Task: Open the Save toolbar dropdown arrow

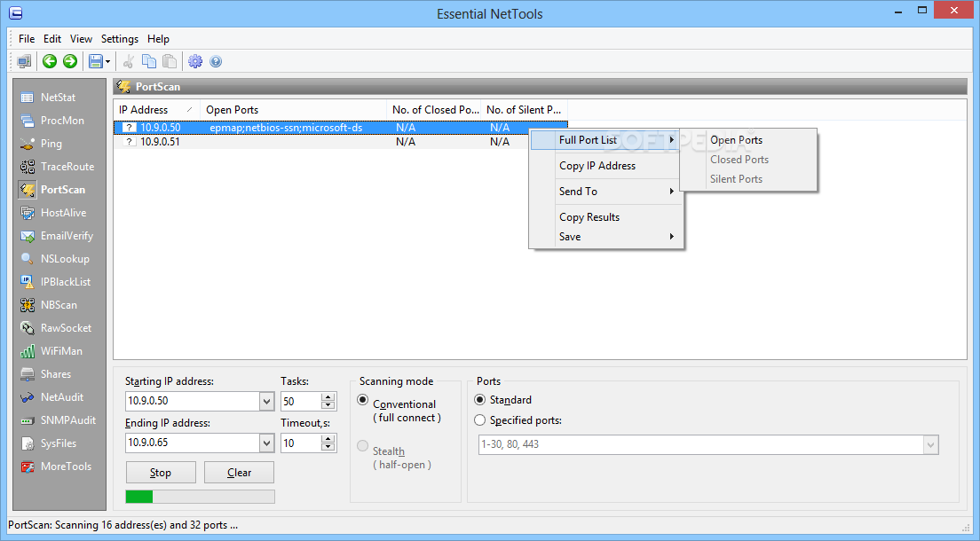Action: pos(107,61)
